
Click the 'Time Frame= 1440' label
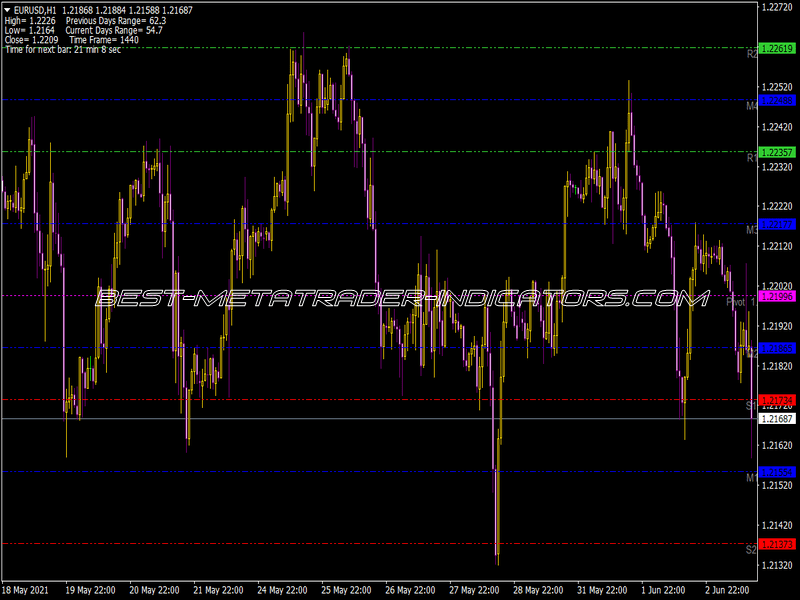click(105, 38)
